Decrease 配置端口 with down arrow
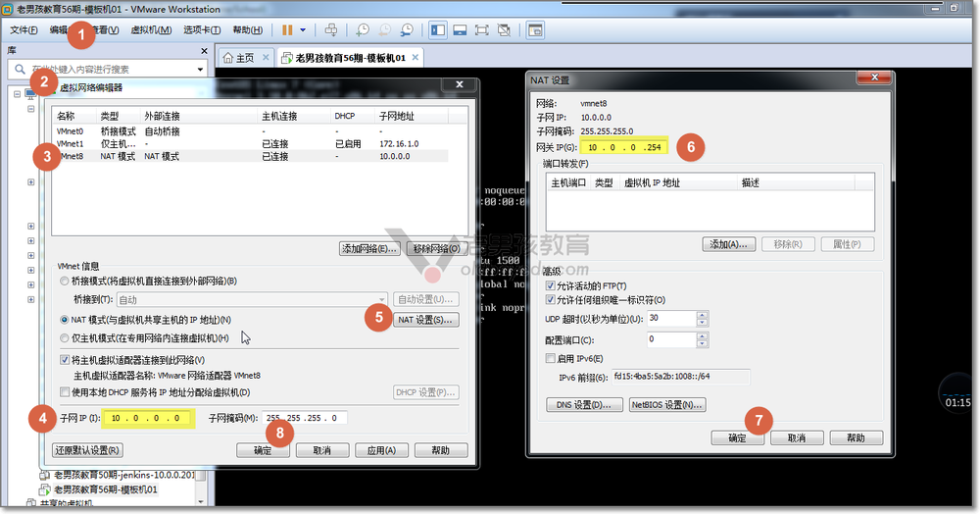Image resolution: width=980 pixels, height=514 pixels. (702, 344)
